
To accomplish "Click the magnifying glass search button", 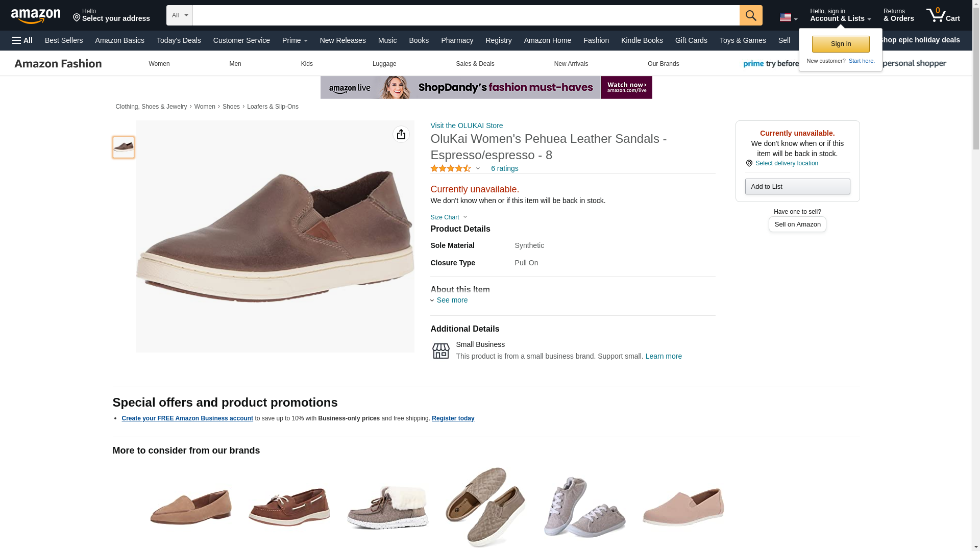I will pos(750,15).
